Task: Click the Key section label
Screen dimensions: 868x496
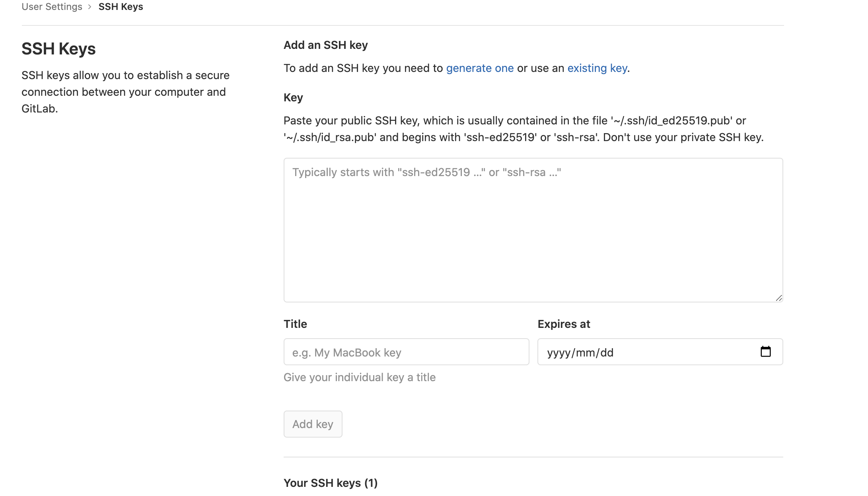Action: 293,97
